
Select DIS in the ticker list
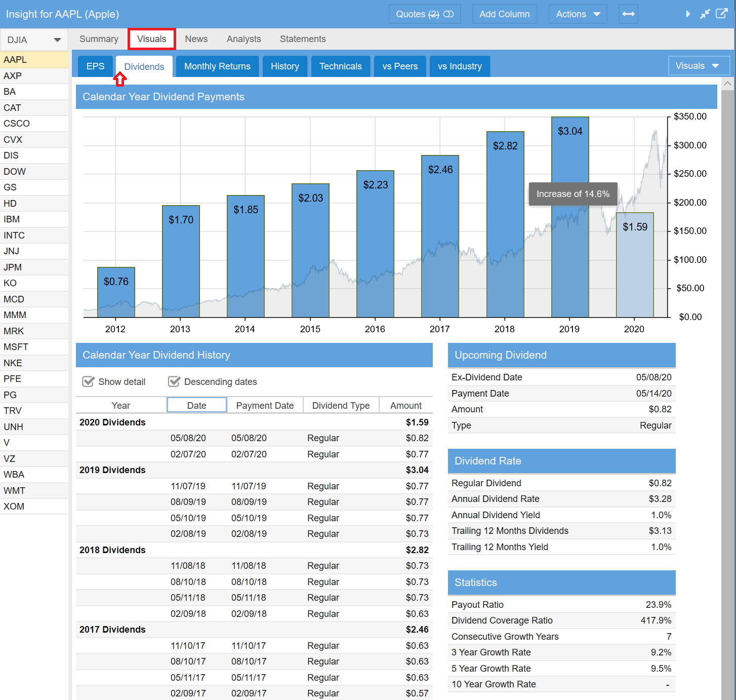tap(34, 155)
